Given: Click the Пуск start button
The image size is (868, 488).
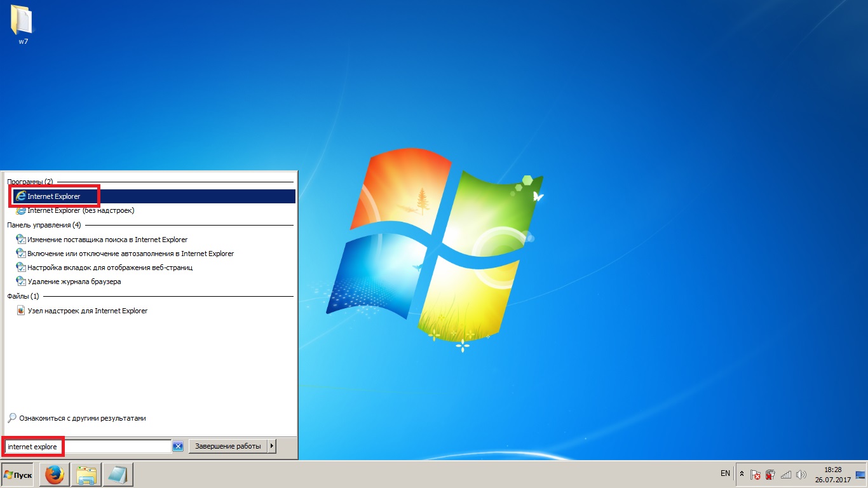Looking at the screenshot, I should click(x=18, y=475).
